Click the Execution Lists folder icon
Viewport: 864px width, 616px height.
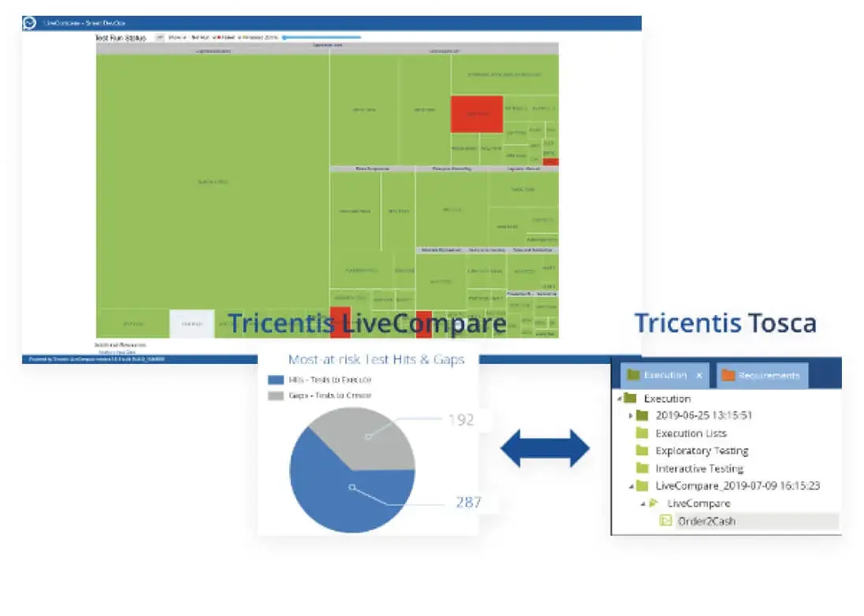click(642, 433)
